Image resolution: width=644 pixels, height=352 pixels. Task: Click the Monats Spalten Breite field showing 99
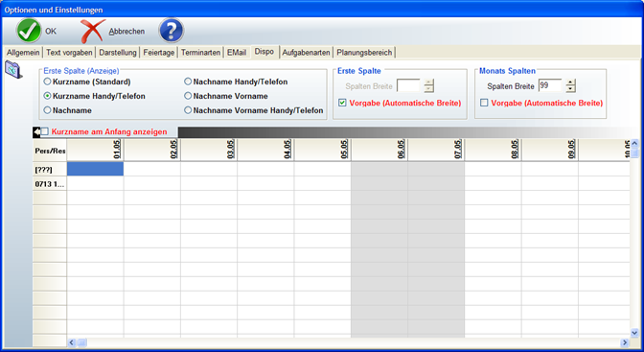pyautogui.click(x=550, y=85)
